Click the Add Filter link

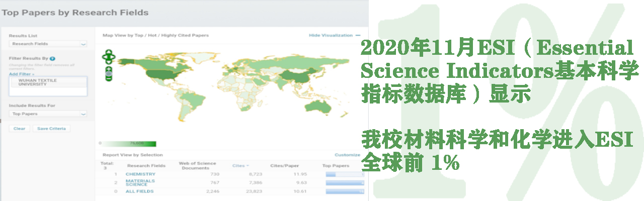(x=21, y=74)
